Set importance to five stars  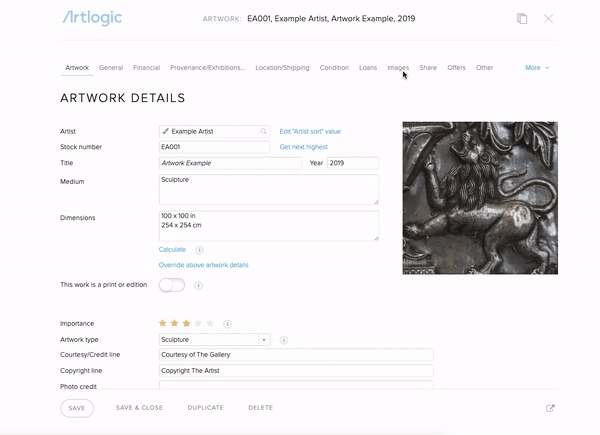click(210, 323)
